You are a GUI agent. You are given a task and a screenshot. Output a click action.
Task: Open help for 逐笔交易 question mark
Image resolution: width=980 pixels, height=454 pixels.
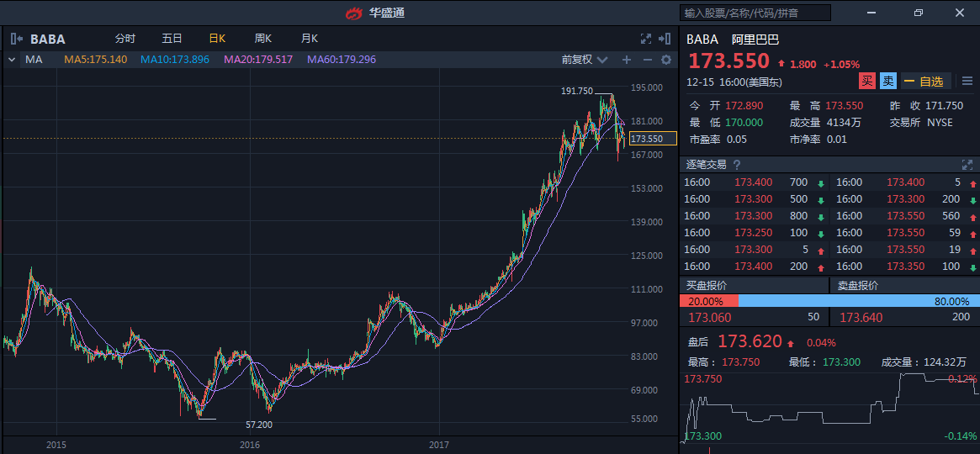[737, 165]
